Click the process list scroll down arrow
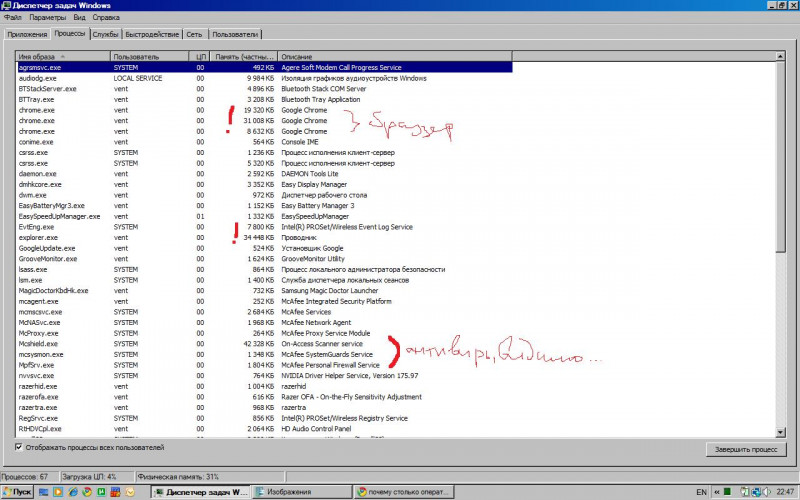The width and height of the screenshot is (800, 500). 780,432
